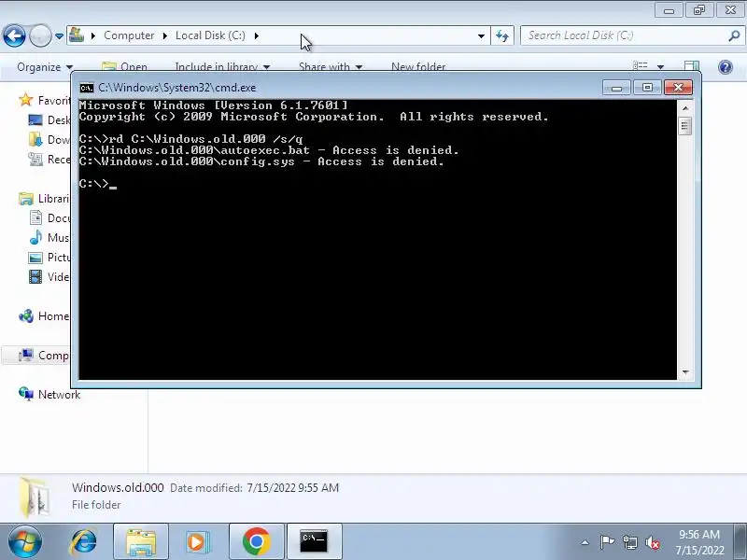Open muted volume tray icon
Viewport: 747px width, 560px height.
(x=653, y=542)
